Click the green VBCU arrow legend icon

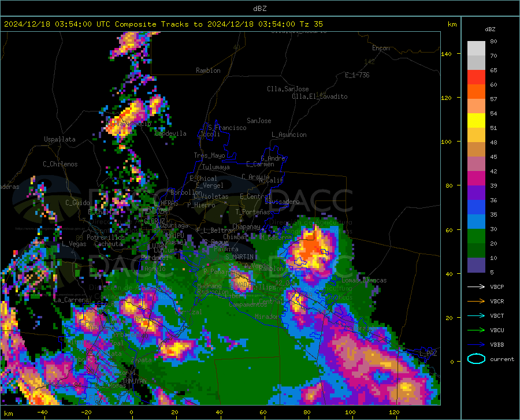pos(476,330)
